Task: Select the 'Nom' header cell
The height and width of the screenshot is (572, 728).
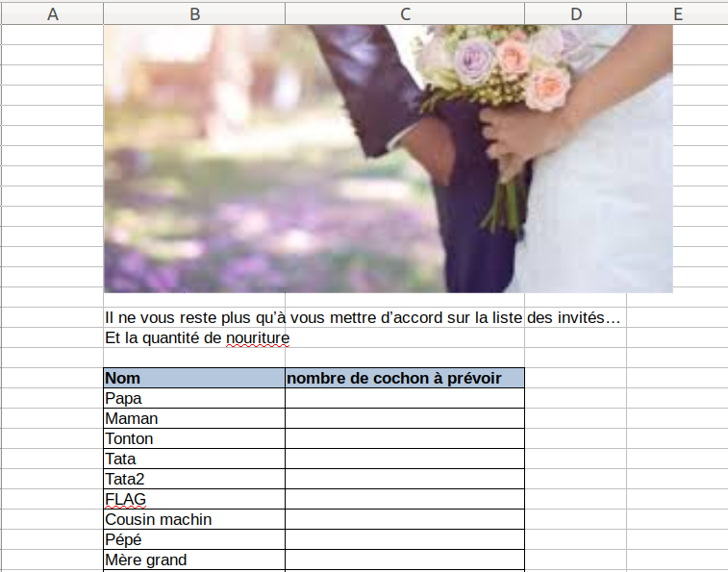Action: coord(194,378)
